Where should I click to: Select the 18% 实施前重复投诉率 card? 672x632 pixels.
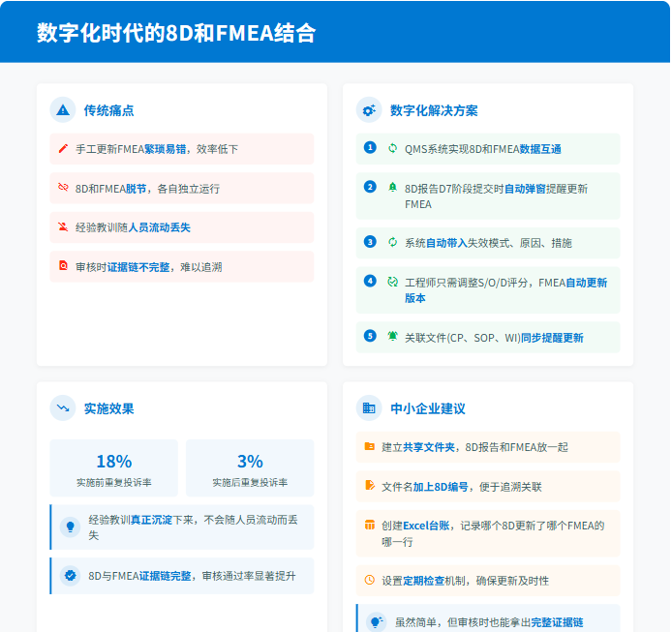[x=114, y=468]
